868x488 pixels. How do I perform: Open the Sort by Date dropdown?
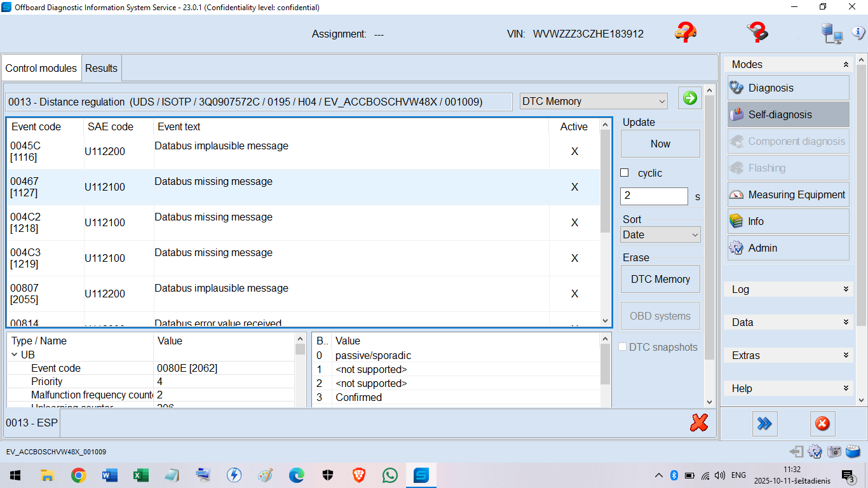coord(660,234)
